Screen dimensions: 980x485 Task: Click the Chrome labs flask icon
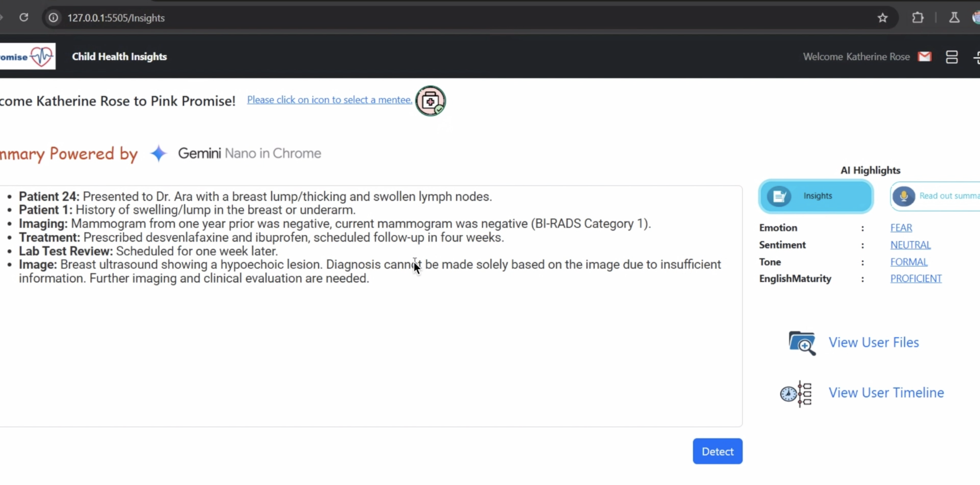click(954, 18)
